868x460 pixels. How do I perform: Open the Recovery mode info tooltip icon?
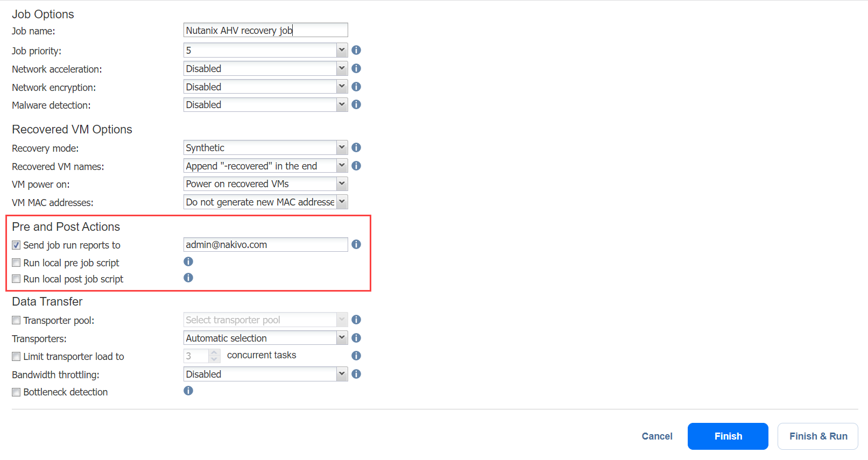(x=356, y=147)
